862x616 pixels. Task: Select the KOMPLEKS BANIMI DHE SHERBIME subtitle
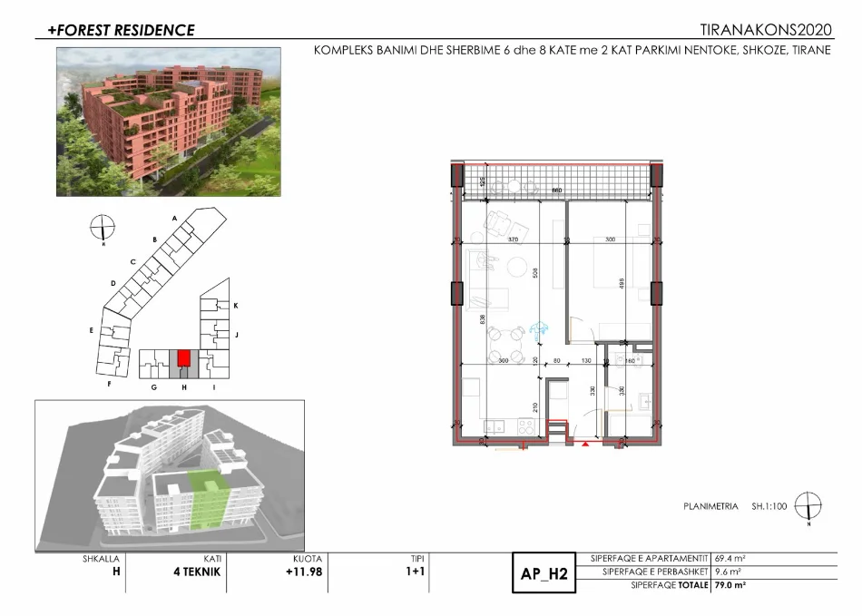pyautogui.click(x=572, y=50)
